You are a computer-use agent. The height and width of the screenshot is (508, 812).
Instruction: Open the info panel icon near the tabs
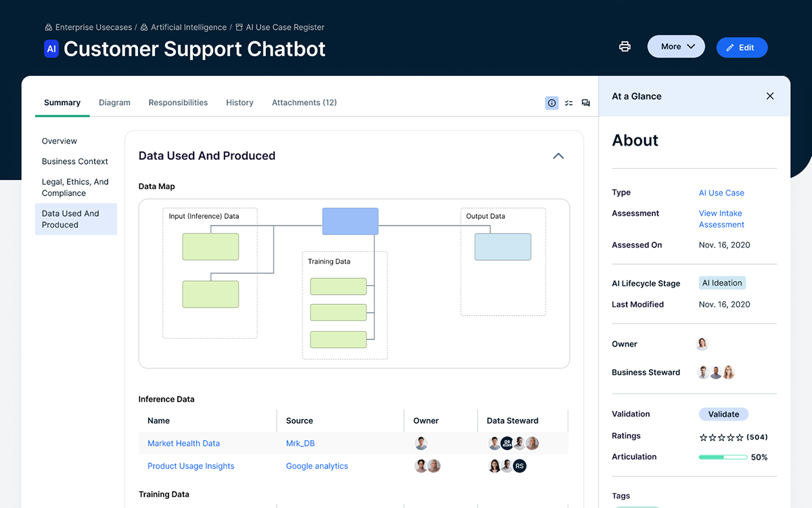point(551,102)
